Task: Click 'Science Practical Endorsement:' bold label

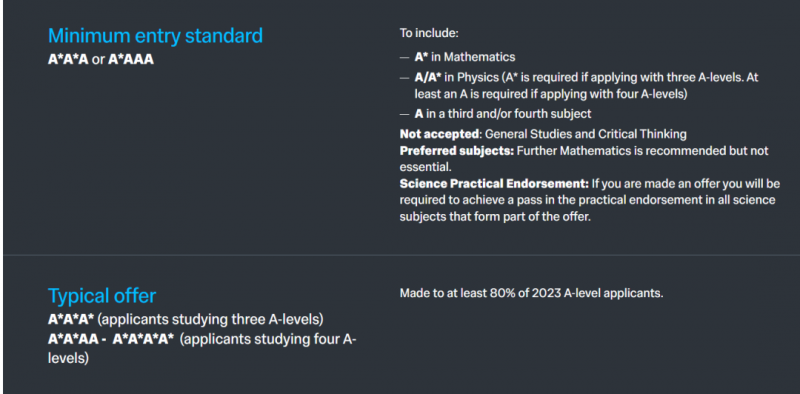Action: (x=494, y=184)
